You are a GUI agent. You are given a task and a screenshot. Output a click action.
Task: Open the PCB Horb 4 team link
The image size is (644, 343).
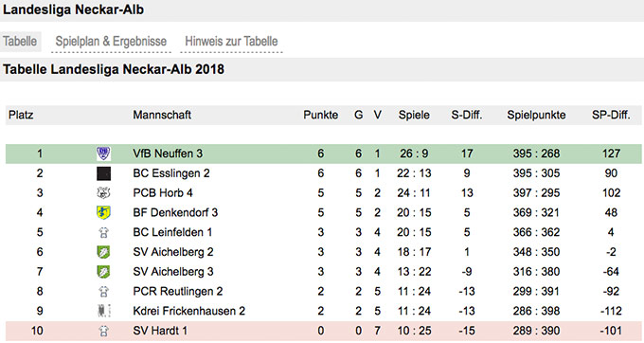point(163,193)
